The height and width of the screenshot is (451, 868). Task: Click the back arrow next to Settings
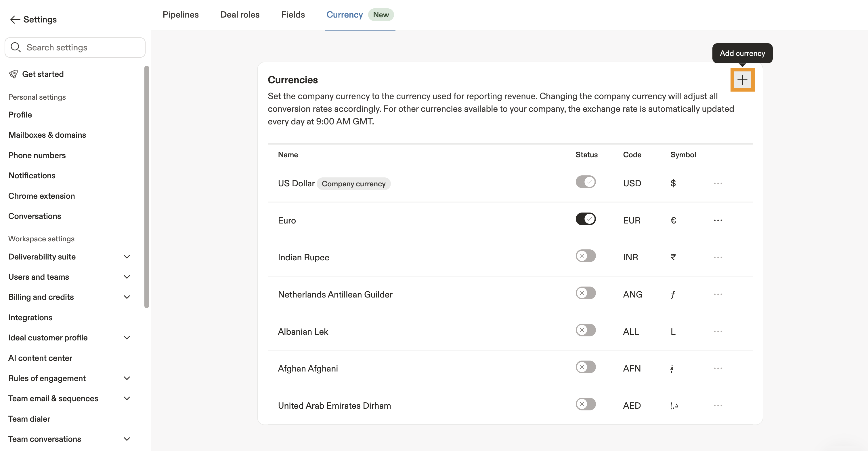pos(15,20)
